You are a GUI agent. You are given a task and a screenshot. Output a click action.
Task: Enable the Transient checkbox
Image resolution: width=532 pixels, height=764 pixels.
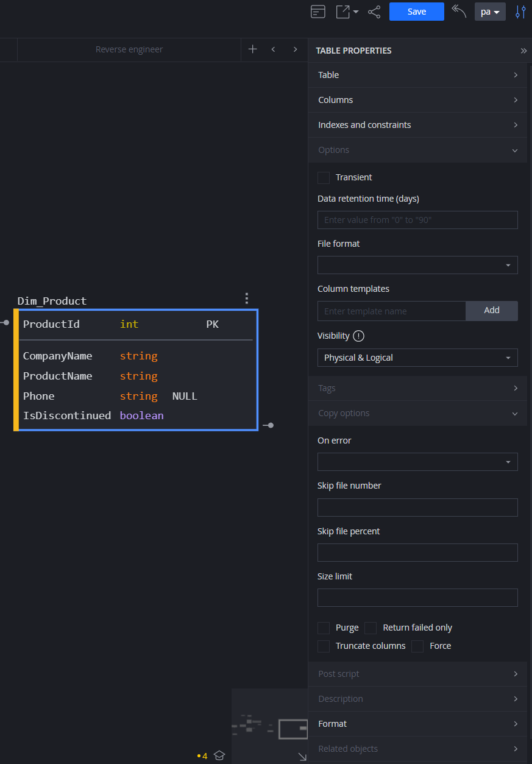pos(324,177)
